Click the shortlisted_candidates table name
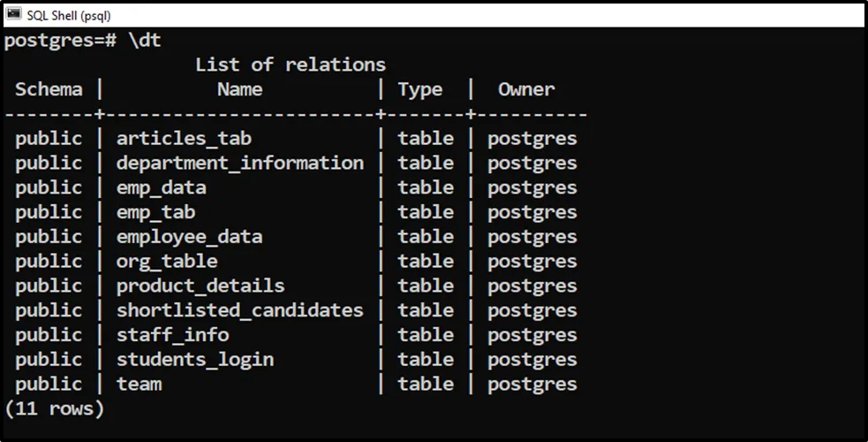Viewport: 868px width, 442px height. pyautogui.click(x=239, y=310)
